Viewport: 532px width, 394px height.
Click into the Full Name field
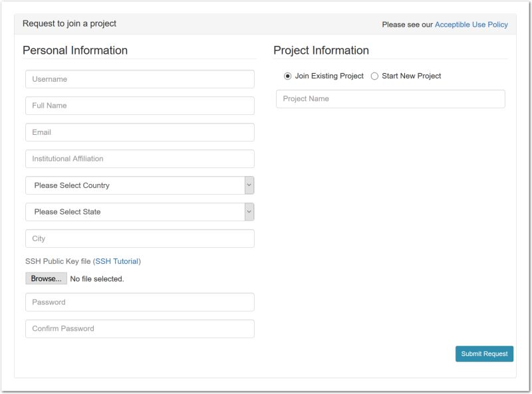140,106
